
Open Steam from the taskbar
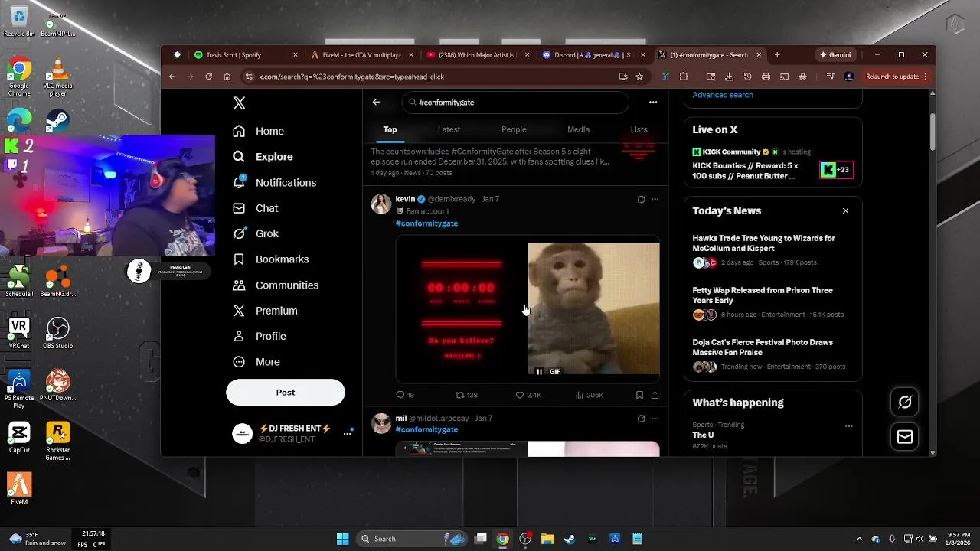(x=570, y=539)
